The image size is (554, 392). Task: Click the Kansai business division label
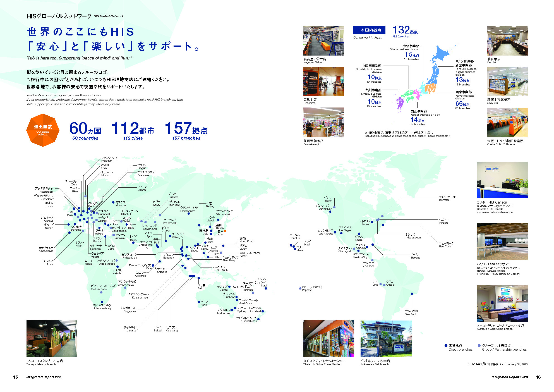click(x=425, y=113)
